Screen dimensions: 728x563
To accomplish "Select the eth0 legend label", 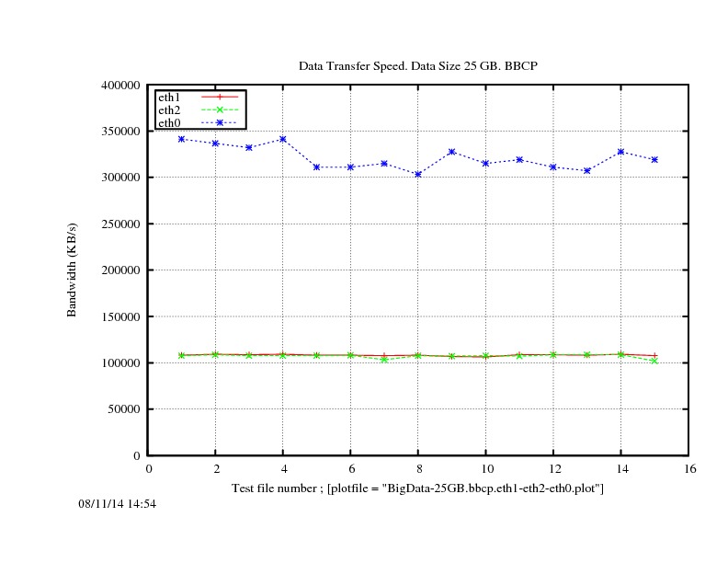I will (x=168, y=122).
